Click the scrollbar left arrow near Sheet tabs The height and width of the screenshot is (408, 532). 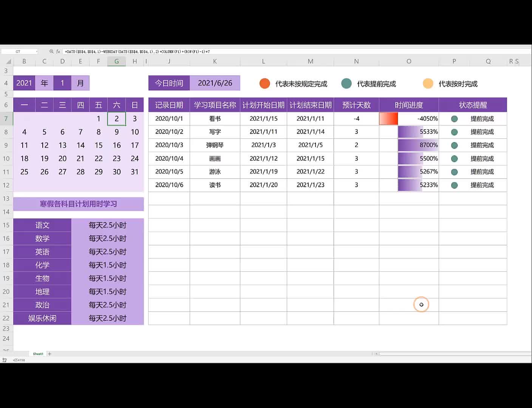point(376,354)
